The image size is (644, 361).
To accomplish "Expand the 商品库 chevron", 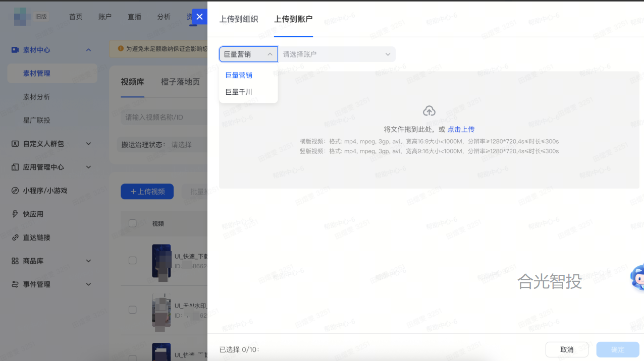I will 88,261.
